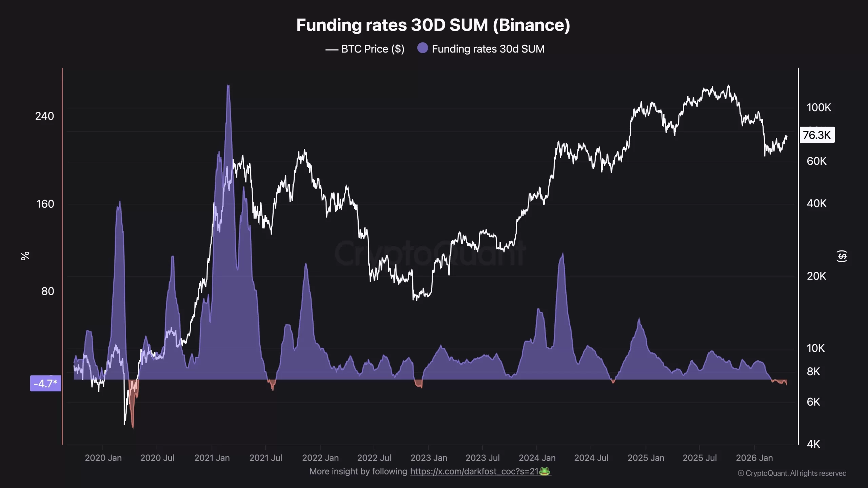Open the darkfost_coc x.com link

click(474, 471)
